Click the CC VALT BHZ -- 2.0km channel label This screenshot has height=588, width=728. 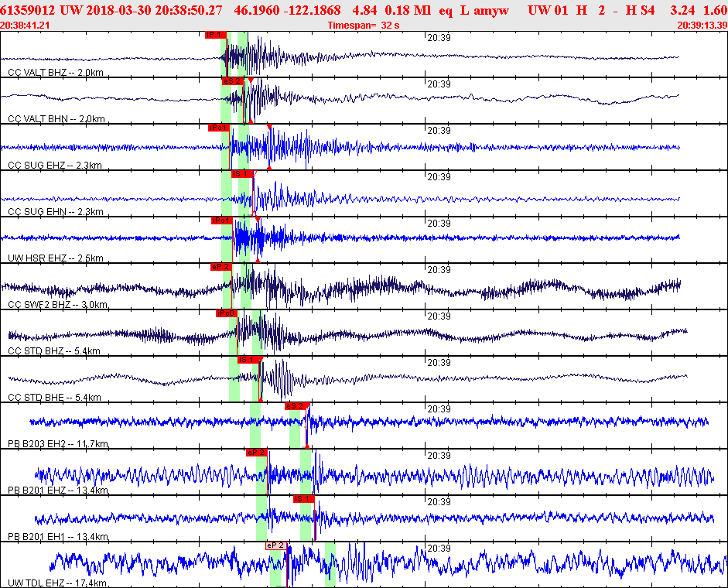(x=56, y=73)
